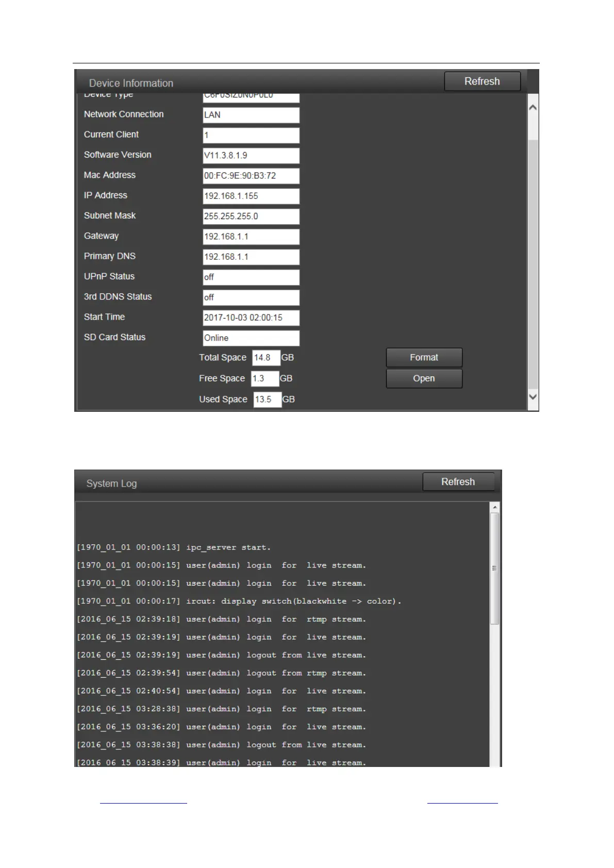Click the System Log panel title
614x868 pixels.
(111, 483)
